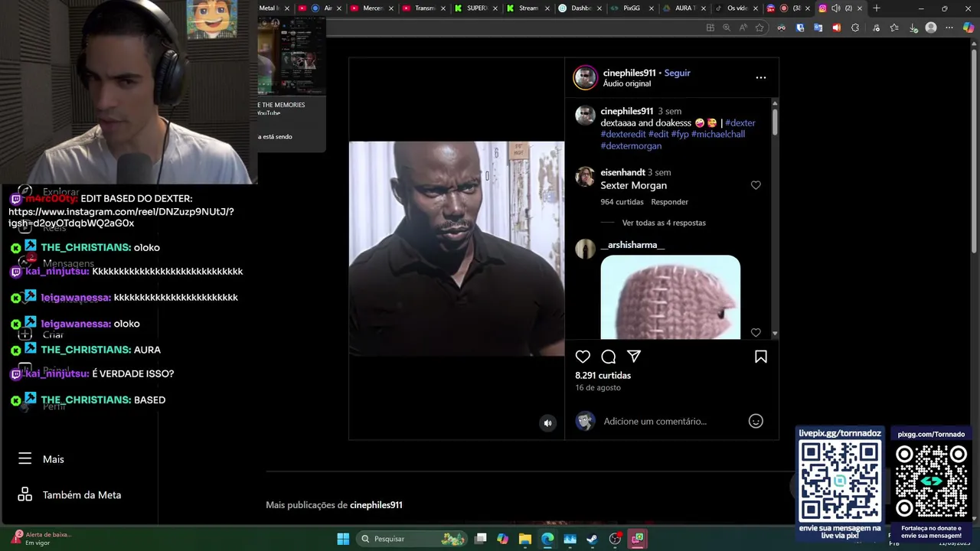Open the split screen icon in the address bar
Viewport: 980px width, 551px height.
click(710, 28)
